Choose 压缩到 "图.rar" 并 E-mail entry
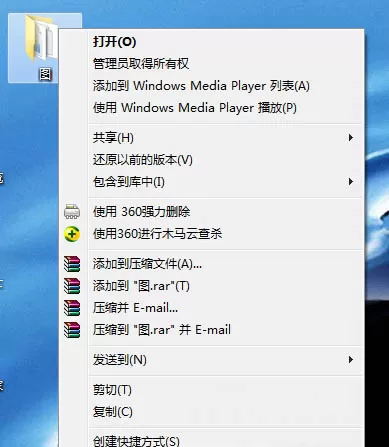 [x=162, y=330]
